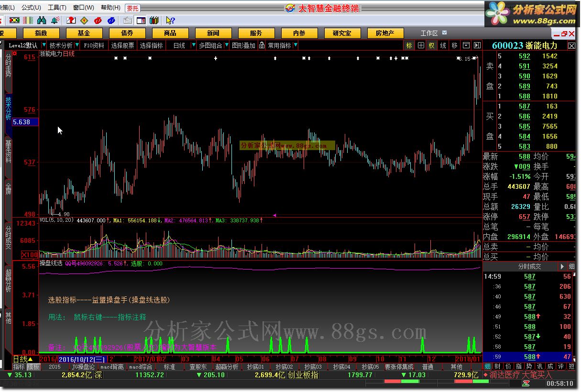Select the 抄底01 indicator tab

tap(255, 367)
